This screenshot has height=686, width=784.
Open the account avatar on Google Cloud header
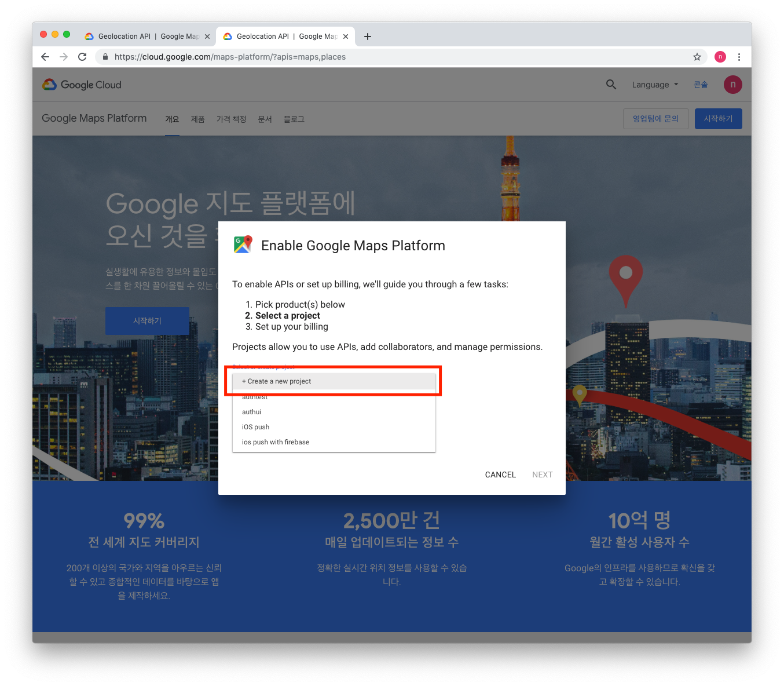point(733,85)
